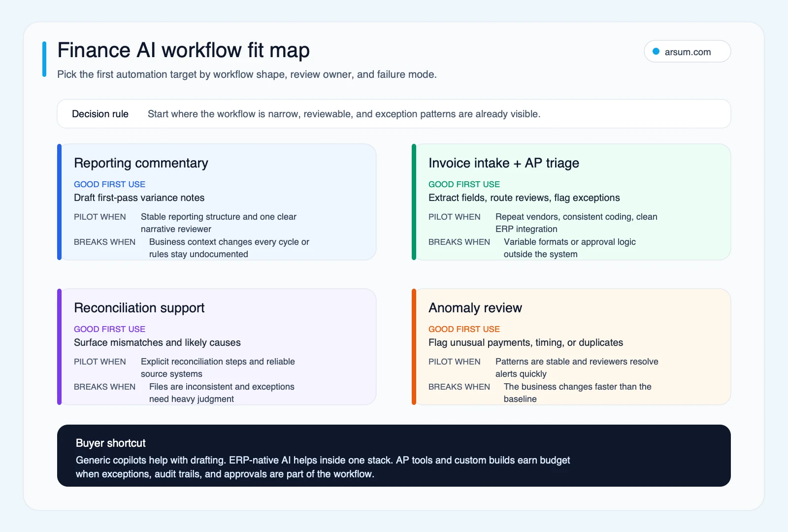This screenshot has height=532, width=788.
Task: Select the 'Invoice intake + AP triage' heading
Action: tap(503, 163)
